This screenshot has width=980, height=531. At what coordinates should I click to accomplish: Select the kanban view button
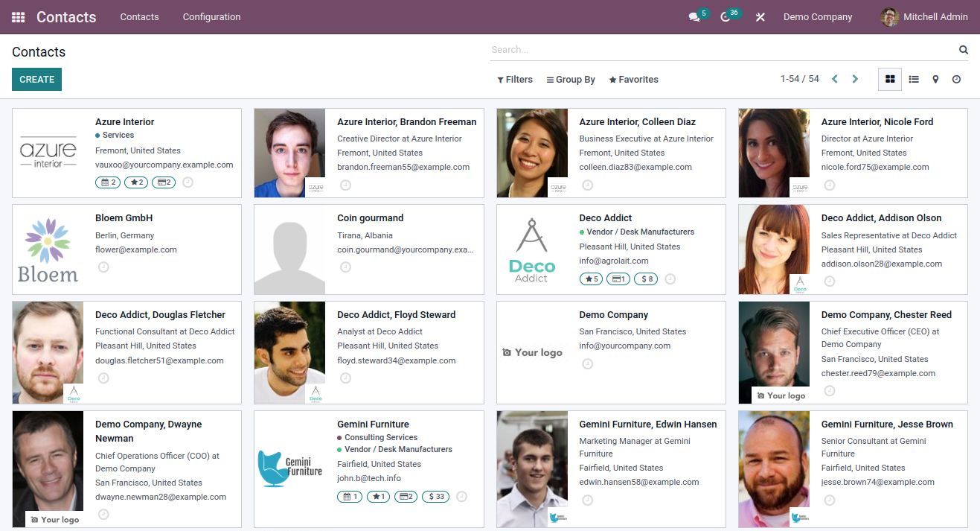pos(889,80)
